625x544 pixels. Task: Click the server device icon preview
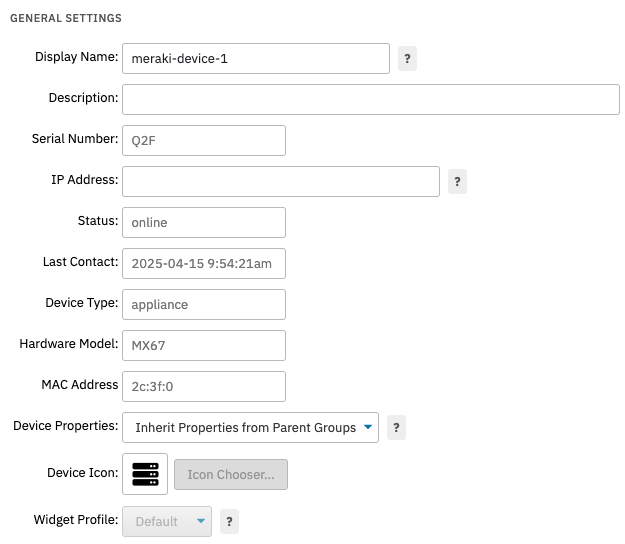pyautogui.click(x=145, y=474)
